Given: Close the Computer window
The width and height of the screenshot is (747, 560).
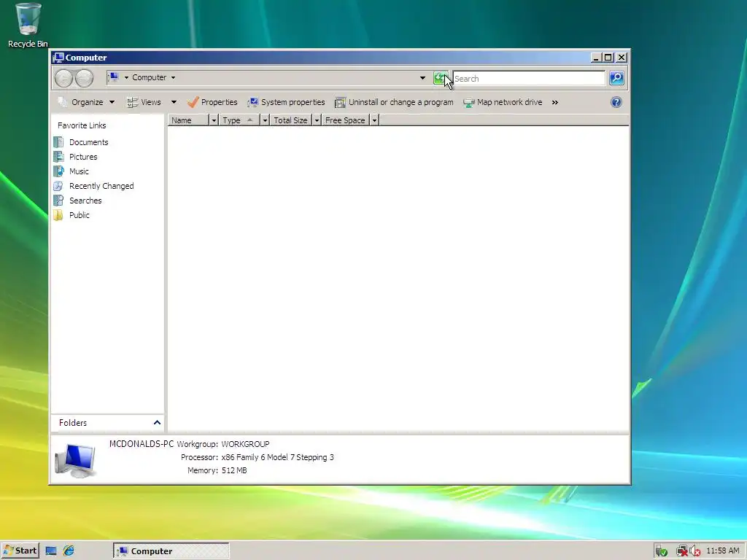Looking at the screenshot, I should (x=622, y=58).
